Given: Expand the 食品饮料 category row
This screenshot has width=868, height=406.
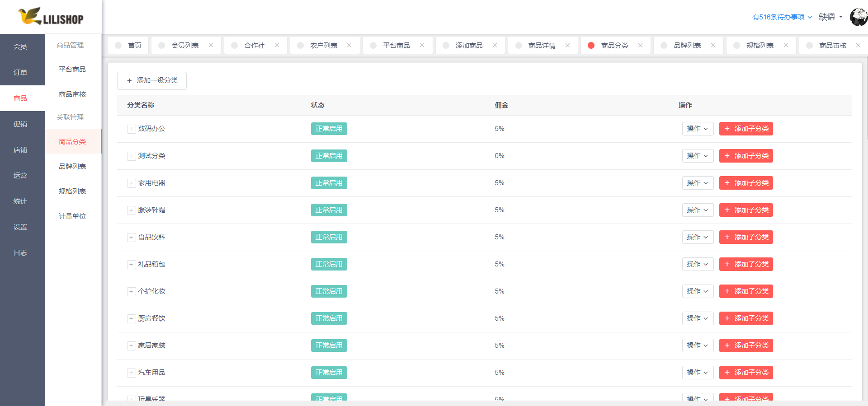Looking at the screenshot, I should 131,238.
